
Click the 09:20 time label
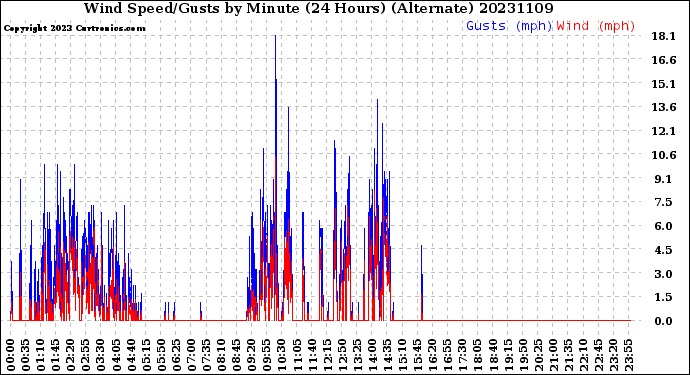tap(253, 355)
